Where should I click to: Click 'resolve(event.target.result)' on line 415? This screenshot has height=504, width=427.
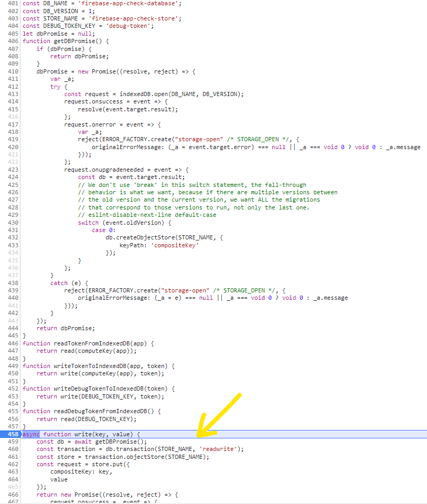[x=126, y=109]
